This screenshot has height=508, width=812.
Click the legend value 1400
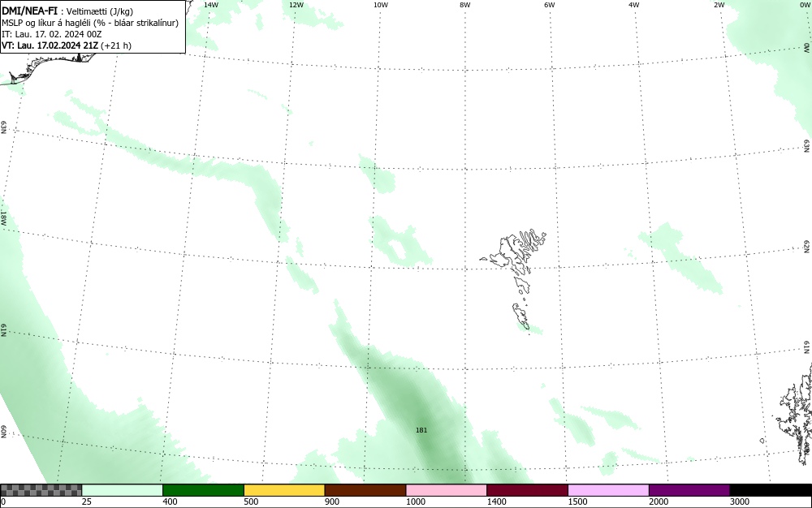496,502
